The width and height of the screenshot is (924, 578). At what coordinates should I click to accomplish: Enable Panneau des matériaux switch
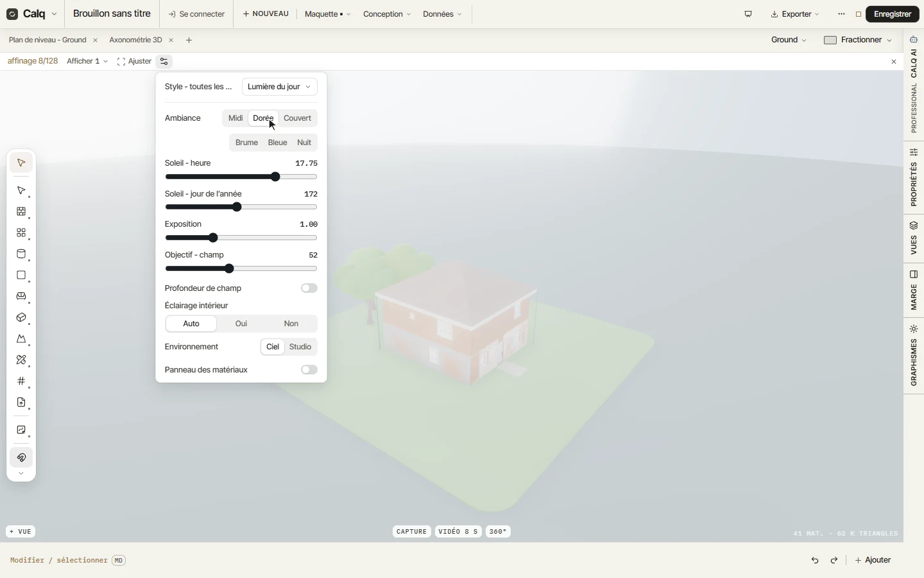(309, 370)
